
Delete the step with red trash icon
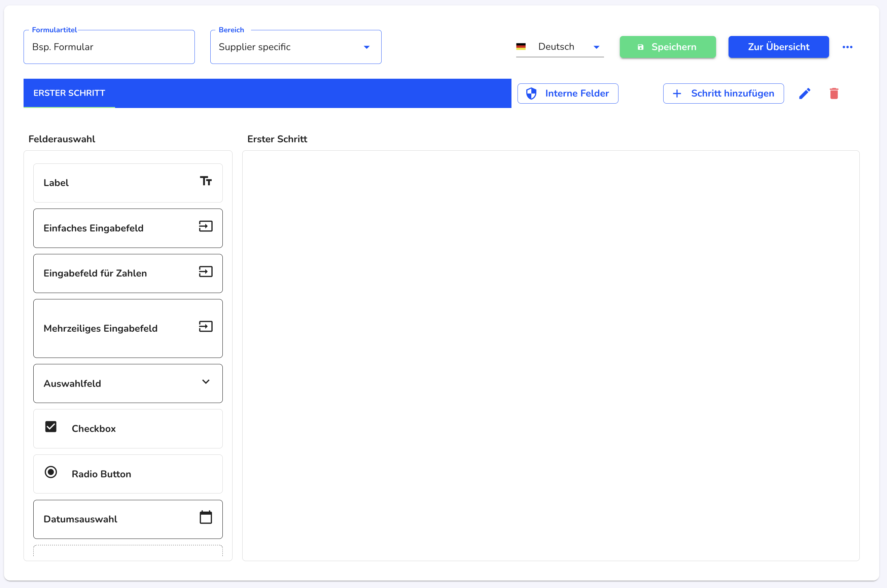click(x=834, y=94)
